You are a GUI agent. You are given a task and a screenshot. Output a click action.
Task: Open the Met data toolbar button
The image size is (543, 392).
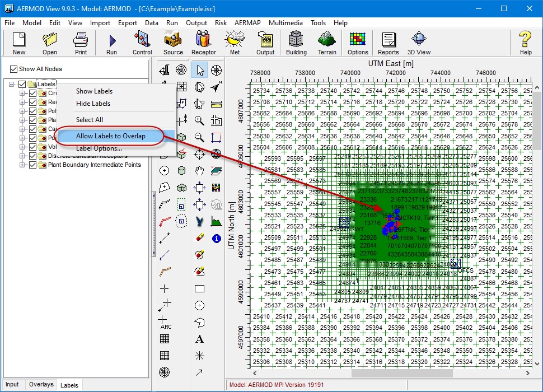(235, 43)
